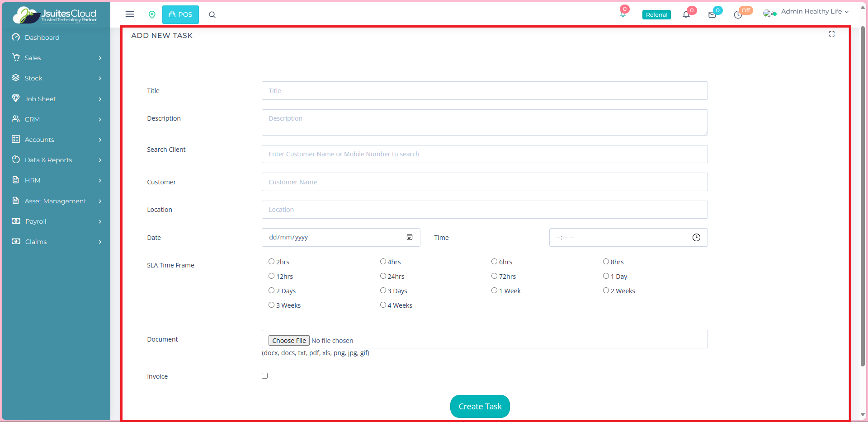Viewport: 868px width, 422px height.
Task: Click the Create Task button
Action: click(x=480, y=407)
